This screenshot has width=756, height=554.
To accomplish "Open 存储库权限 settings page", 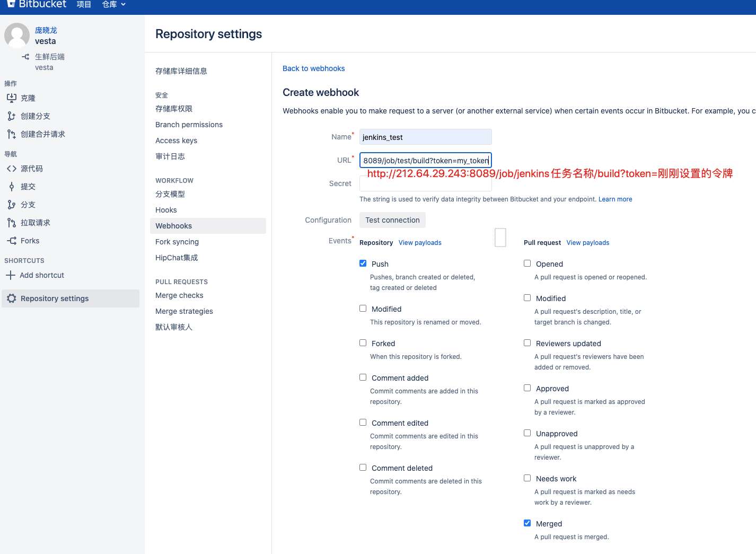I will coord(174,109).
